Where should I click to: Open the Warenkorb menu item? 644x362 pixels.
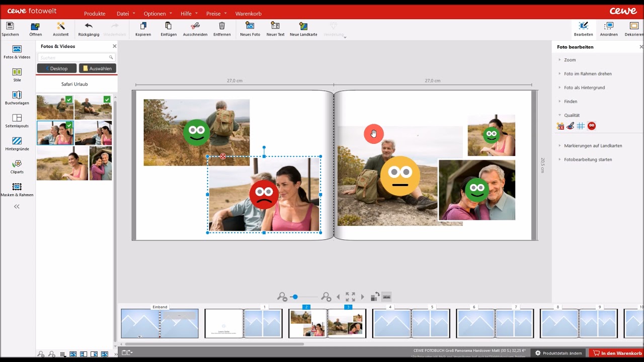tap(249, 14)
